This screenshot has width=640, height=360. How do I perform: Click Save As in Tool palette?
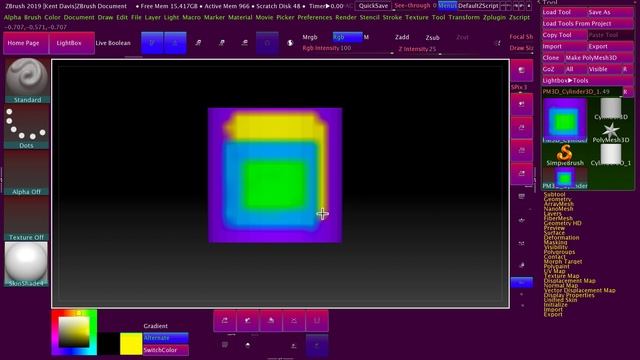tap(610, 12)
